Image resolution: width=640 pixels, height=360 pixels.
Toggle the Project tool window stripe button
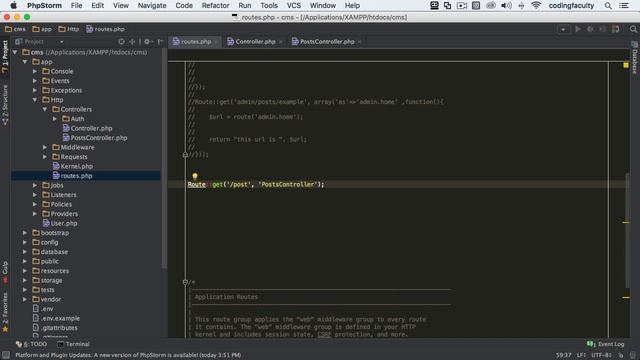click(5, 56)
